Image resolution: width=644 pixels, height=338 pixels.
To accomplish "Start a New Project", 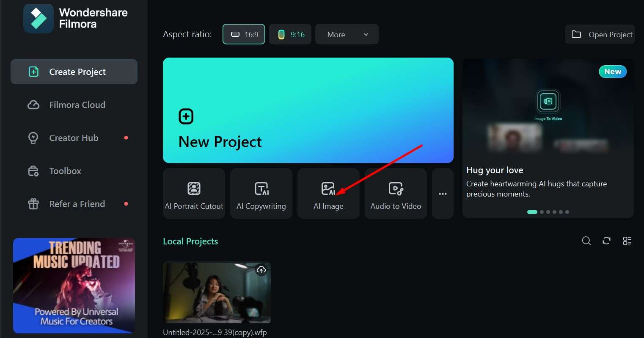I will (x=308, y=111).
